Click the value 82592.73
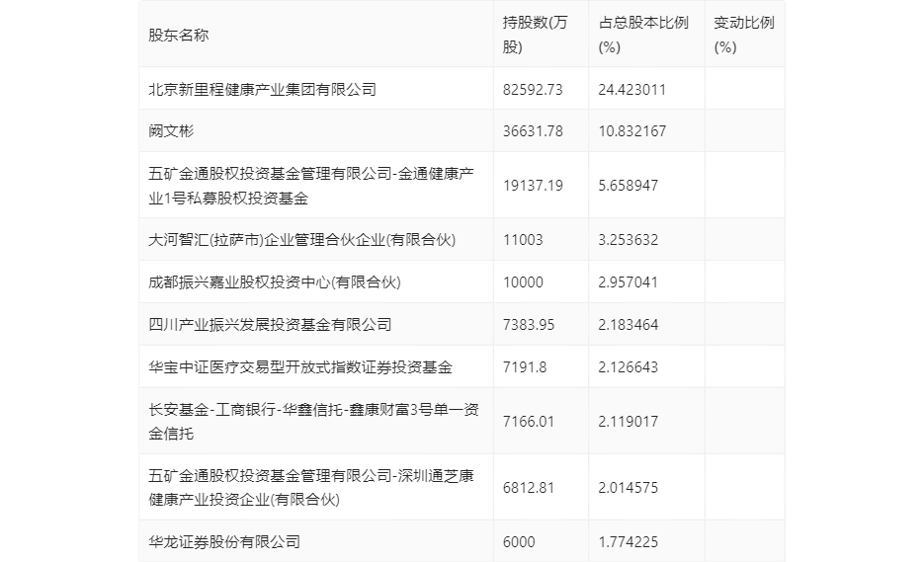The width and height of the screenshot is (924, 562). pos(533,90)
